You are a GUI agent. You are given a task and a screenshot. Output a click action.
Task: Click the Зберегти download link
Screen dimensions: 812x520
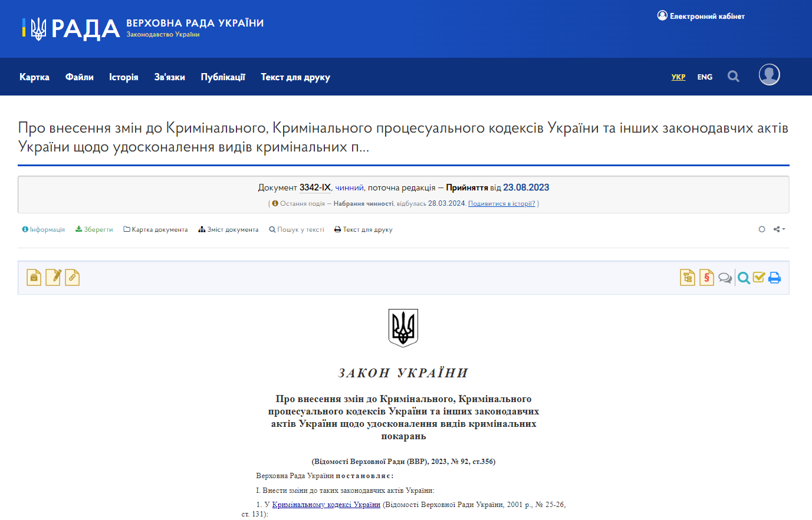click(x=94, y=229)
